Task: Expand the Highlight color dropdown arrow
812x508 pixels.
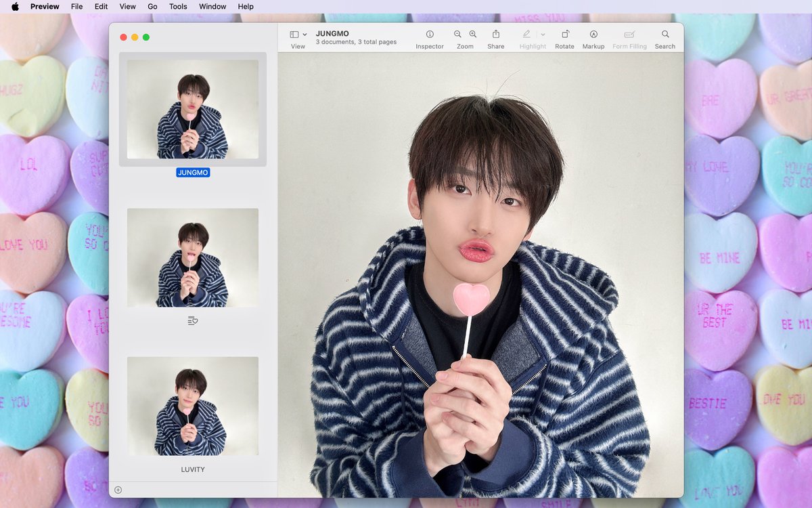Action: [x=543, y=35]
